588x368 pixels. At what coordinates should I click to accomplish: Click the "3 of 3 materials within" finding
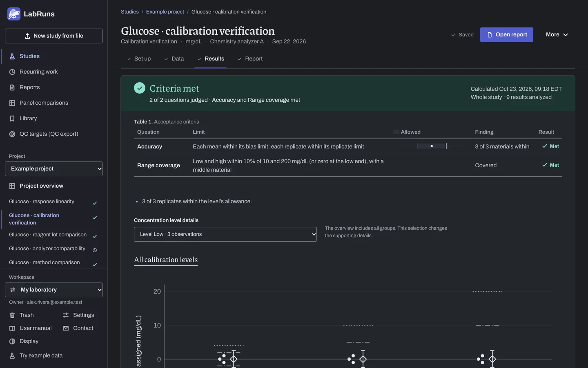tap(502, 146)
